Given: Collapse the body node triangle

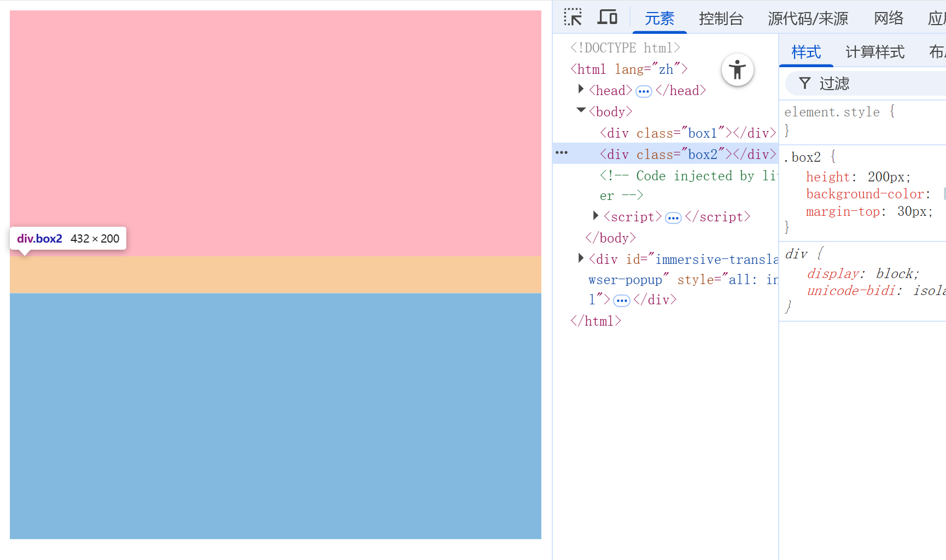Looking at the screenshot, I should tap(581, 110).
